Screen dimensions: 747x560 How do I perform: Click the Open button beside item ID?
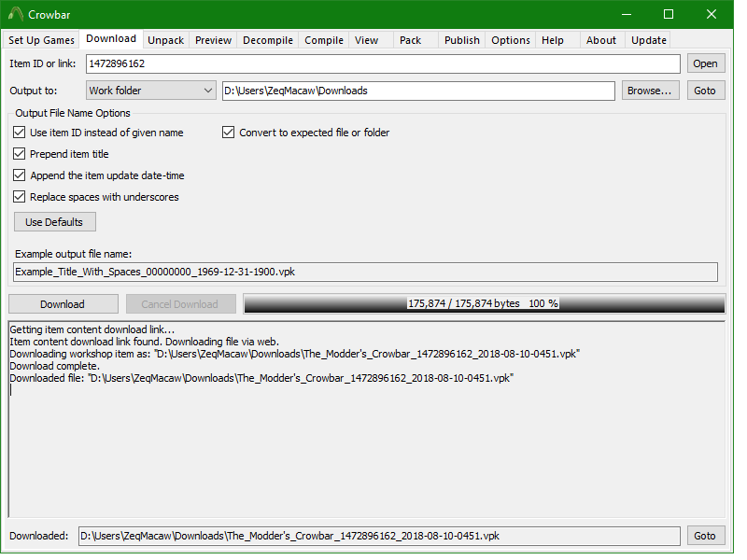tap(706, 63)
